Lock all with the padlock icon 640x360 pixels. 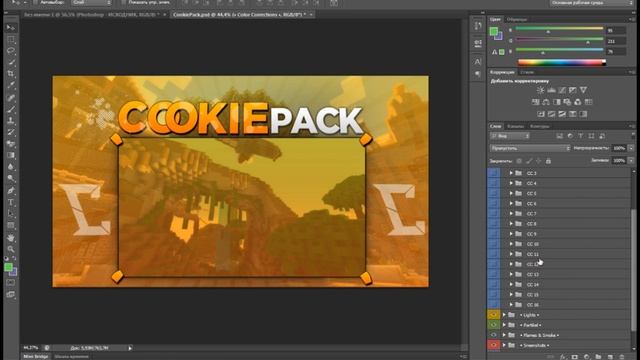click(x=548, y=161)
